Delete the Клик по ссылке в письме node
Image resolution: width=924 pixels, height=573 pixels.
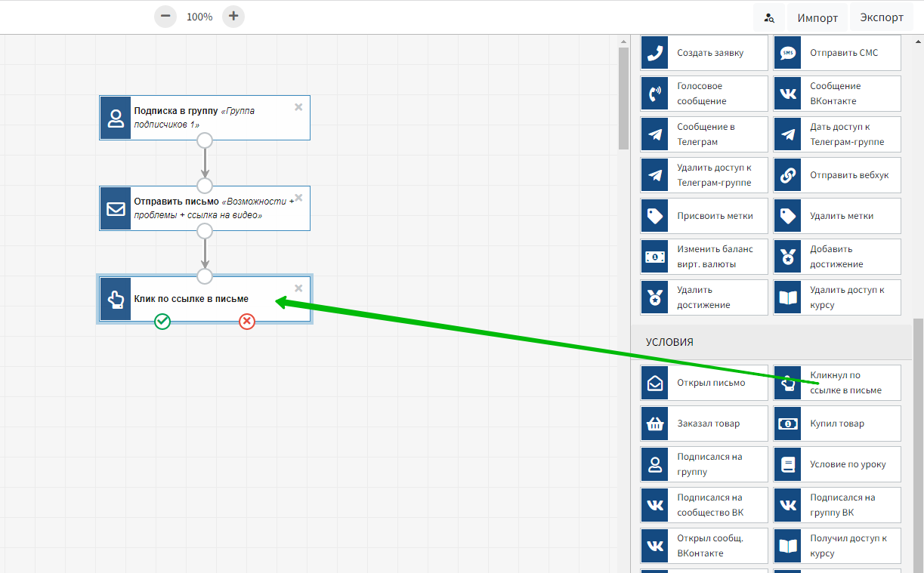pyautogui.click(x=298, y=288)
